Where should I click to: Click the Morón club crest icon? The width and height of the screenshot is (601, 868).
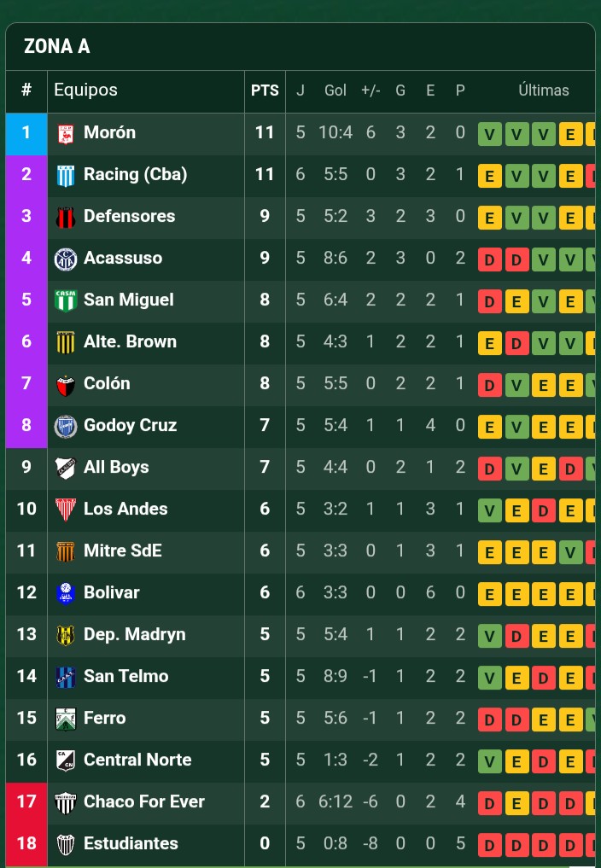coord(66,133)
